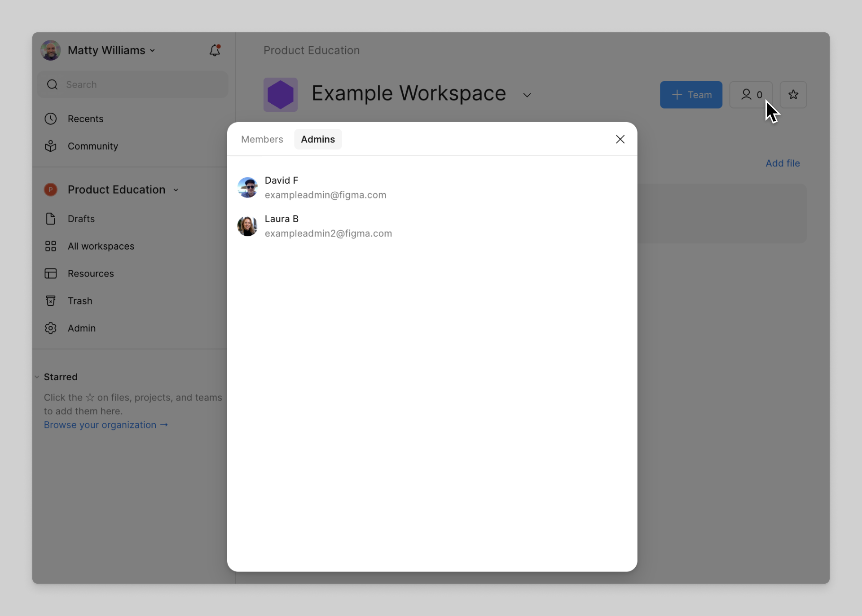Viewport: 862px width, 616px height.
Task: Close the members dialog
Action: 620,140
